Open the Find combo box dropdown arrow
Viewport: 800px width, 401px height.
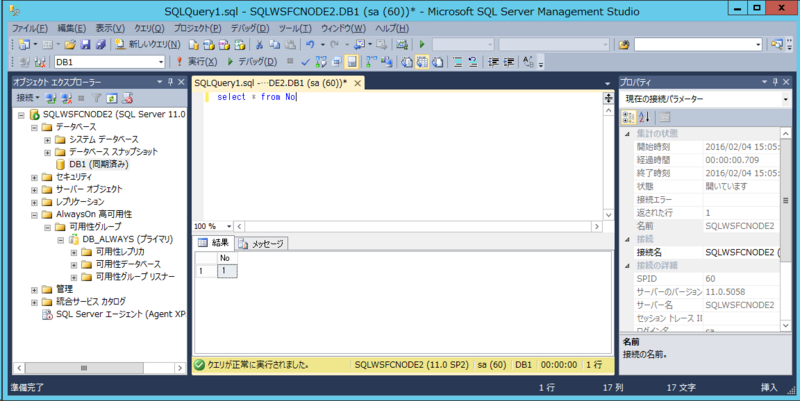point(758,45)
